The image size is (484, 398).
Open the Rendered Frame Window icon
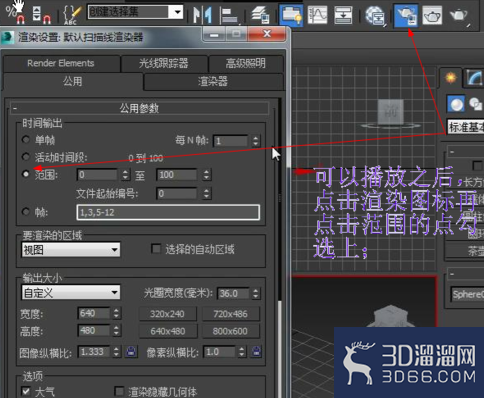pyautogui.click(x=432, y=15)
